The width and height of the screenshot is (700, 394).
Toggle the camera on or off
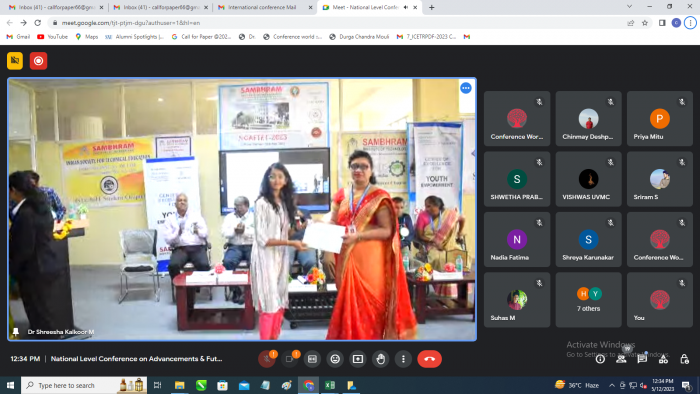289,359
